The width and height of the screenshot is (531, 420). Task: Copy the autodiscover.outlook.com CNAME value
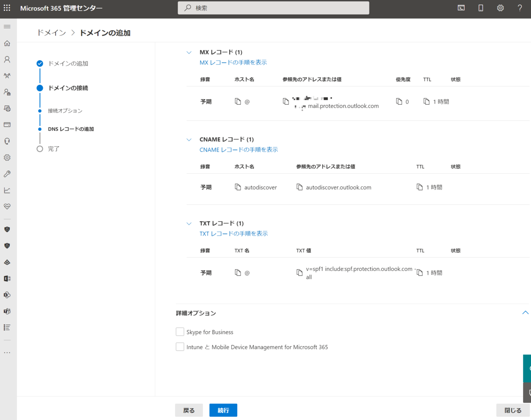300,187
